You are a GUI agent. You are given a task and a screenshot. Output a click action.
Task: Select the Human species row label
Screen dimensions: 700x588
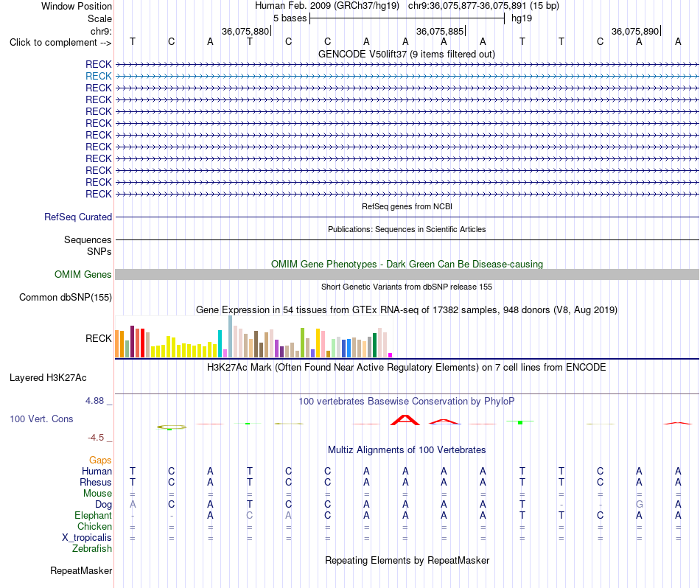click(x=97, y=472)
